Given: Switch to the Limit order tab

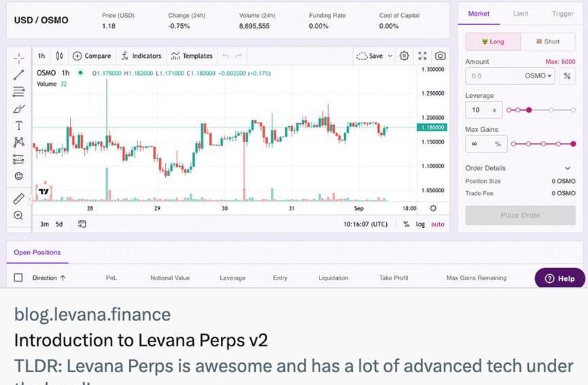Looking at the screenshot, I should click(521, 14).
